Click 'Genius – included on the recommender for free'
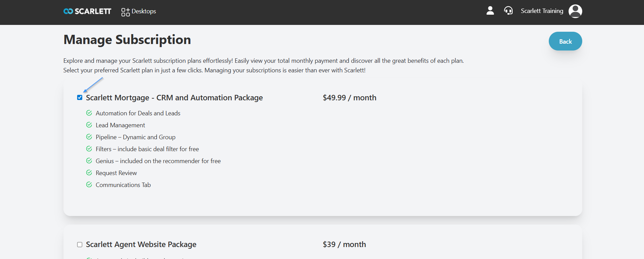This screenshot has height=259, width=644. click(x=158, y=161)
